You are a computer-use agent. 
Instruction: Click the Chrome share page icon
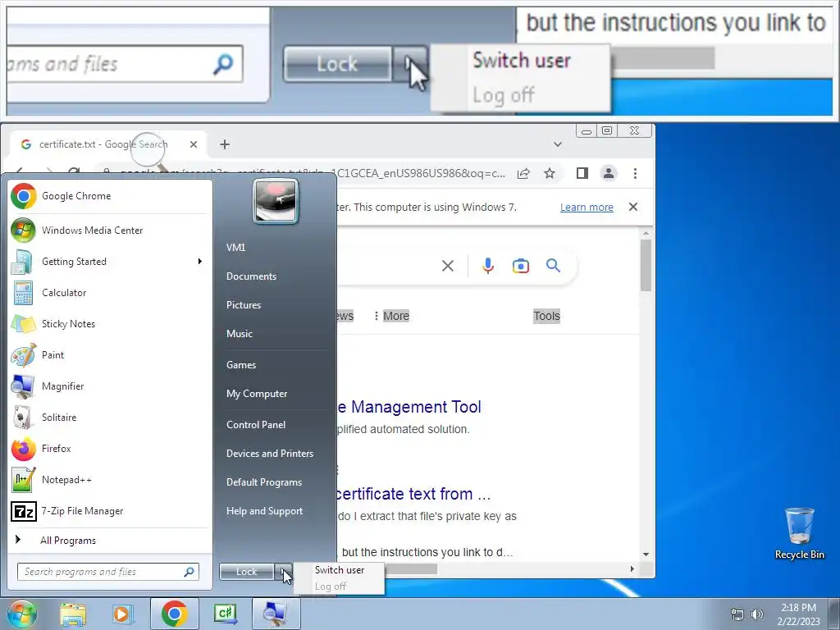pyautogui.click(x=523, y=173)
